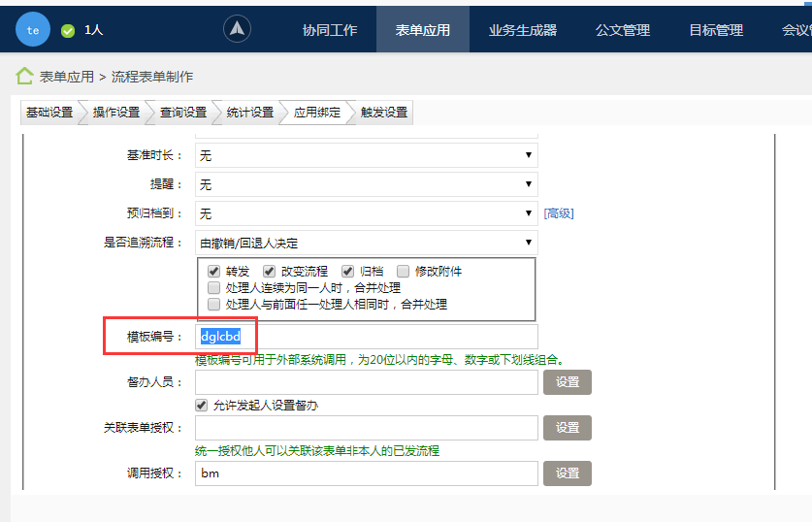Uncheck the 归档 checkbox
812x522 pixels.
pos(347,271)
